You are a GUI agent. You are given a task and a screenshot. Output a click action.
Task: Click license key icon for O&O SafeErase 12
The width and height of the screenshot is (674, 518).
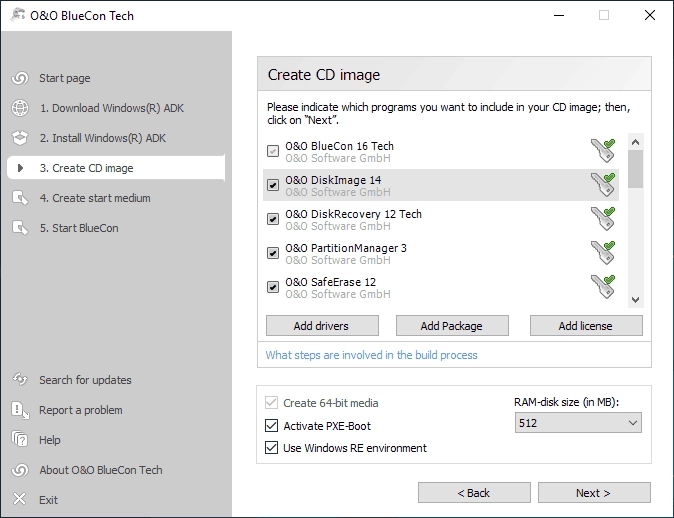pos(603,287)
